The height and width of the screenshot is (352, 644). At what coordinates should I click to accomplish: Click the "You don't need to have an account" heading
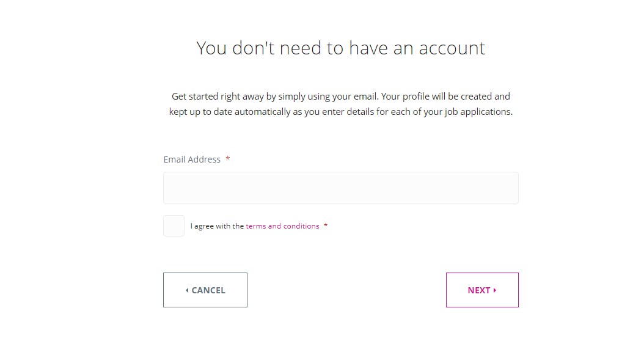click(x=340, y=48)
